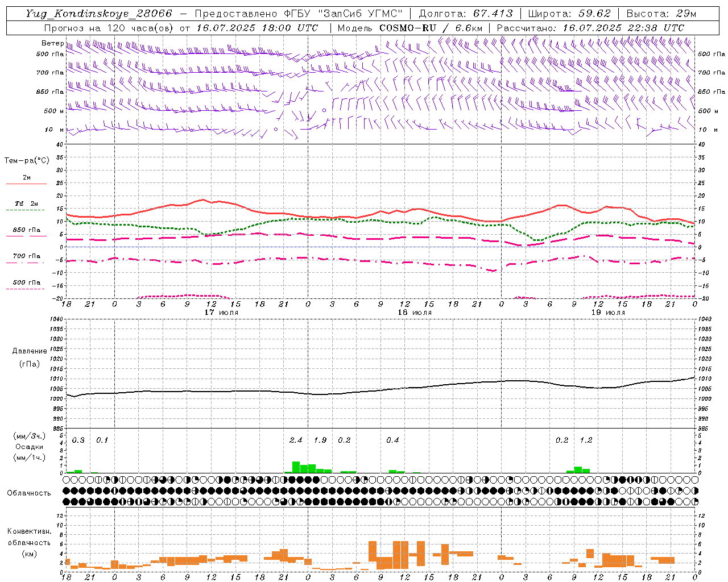Click the Ветер wind panel label

52,43
